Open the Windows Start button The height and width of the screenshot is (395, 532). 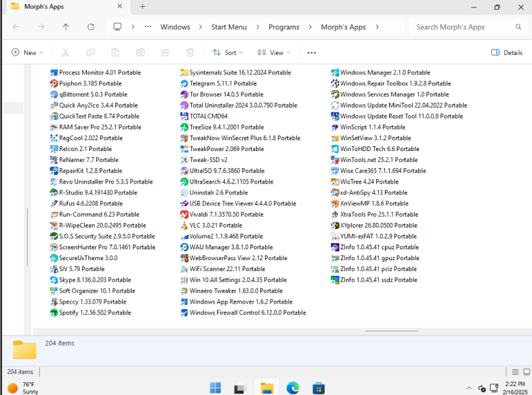click(215, 388)
